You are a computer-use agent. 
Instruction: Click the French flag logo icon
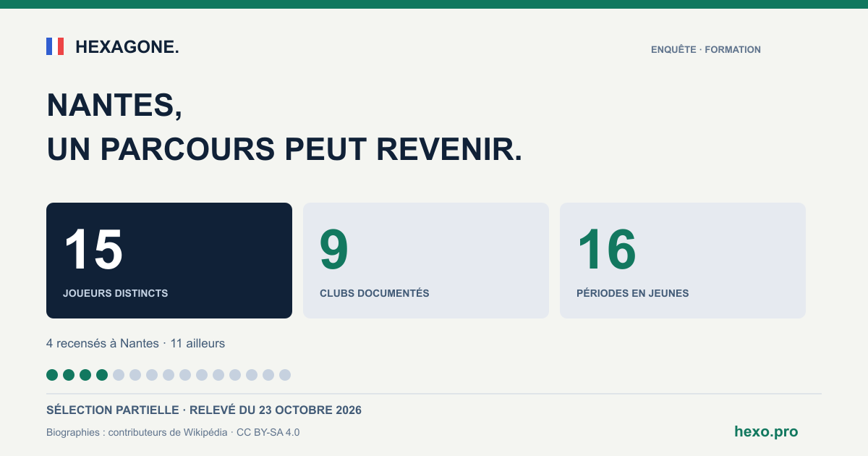[x=55, y=46]
